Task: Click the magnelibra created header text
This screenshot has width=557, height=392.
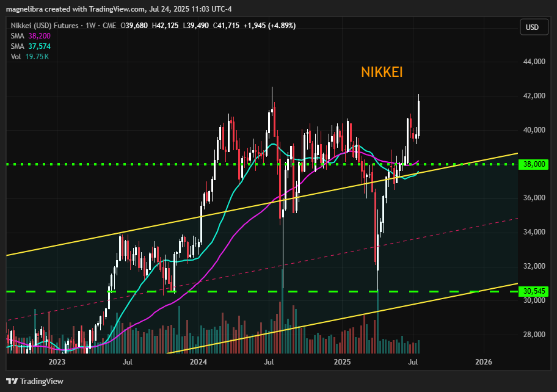Action: click(119, 9)
